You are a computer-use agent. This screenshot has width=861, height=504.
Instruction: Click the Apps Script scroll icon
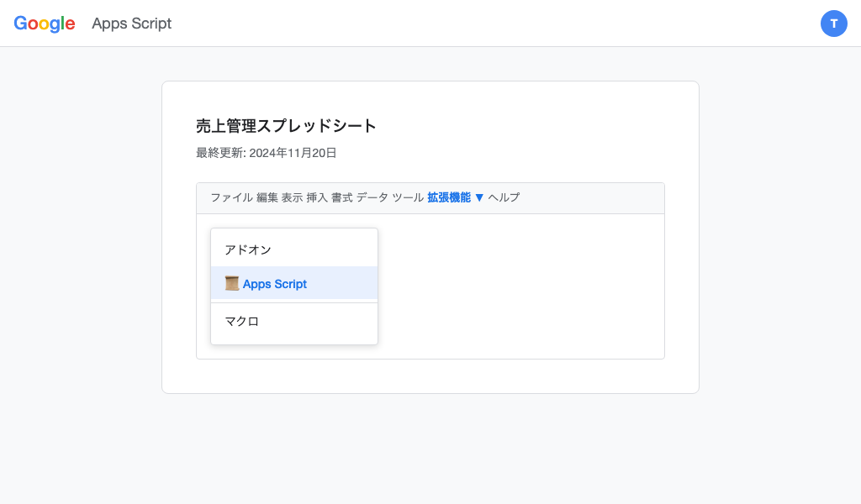(x=232, y=283)
